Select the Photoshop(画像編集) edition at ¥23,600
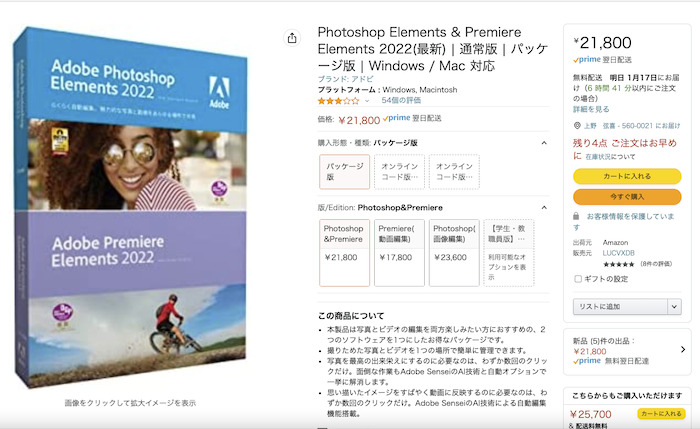700x429 pixels. click(454, 253)
